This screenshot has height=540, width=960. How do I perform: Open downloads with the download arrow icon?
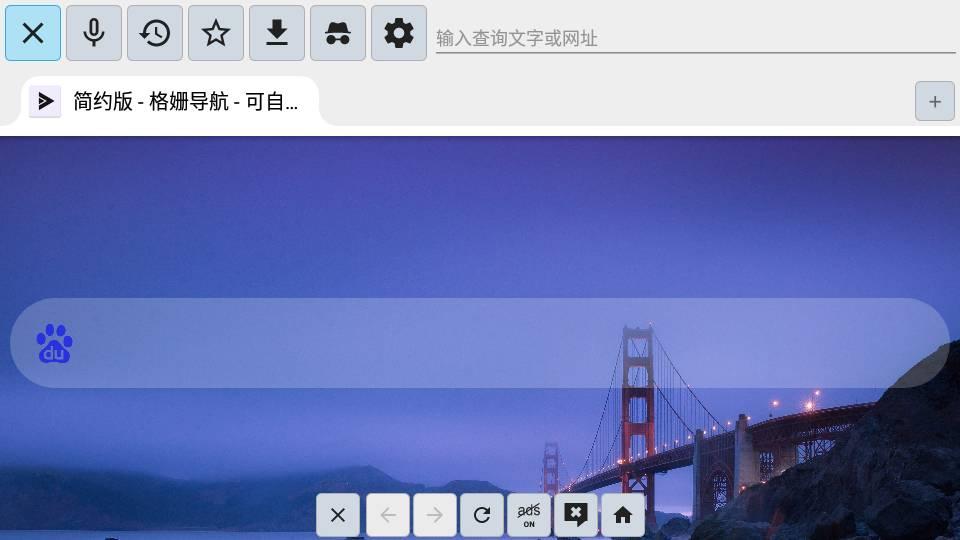click(277, 33)
